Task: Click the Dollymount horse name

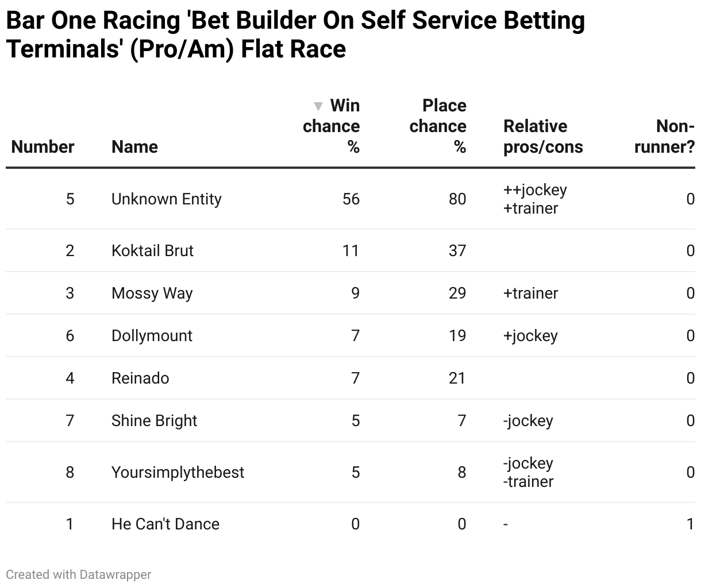Action: pos(152,336)
